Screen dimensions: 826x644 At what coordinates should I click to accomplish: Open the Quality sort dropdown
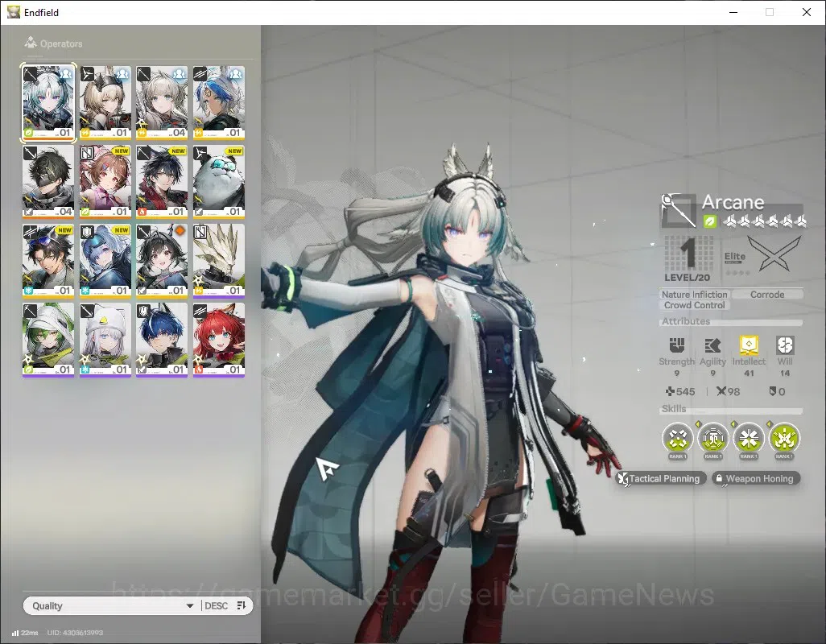112,605
